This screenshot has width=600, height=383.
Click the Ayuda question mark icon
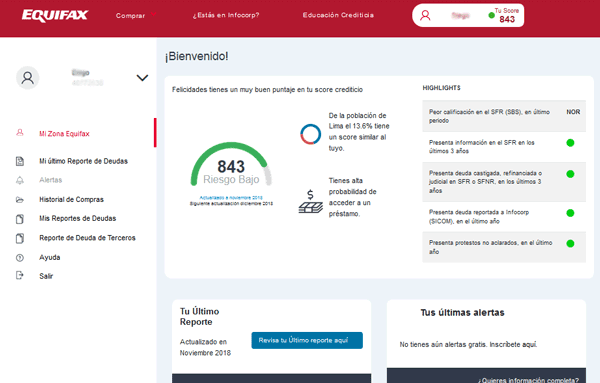[x=20, y=258]
